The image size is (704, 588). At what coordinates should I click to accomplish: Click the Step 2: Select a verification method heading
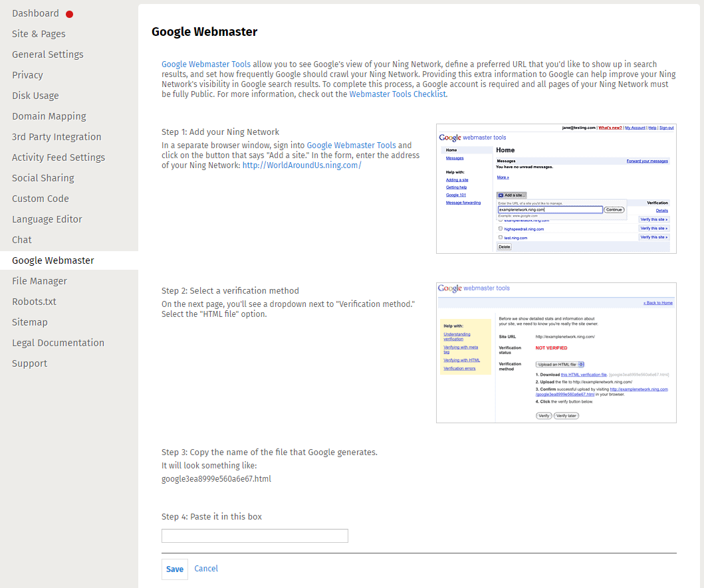tap(230, 291)
